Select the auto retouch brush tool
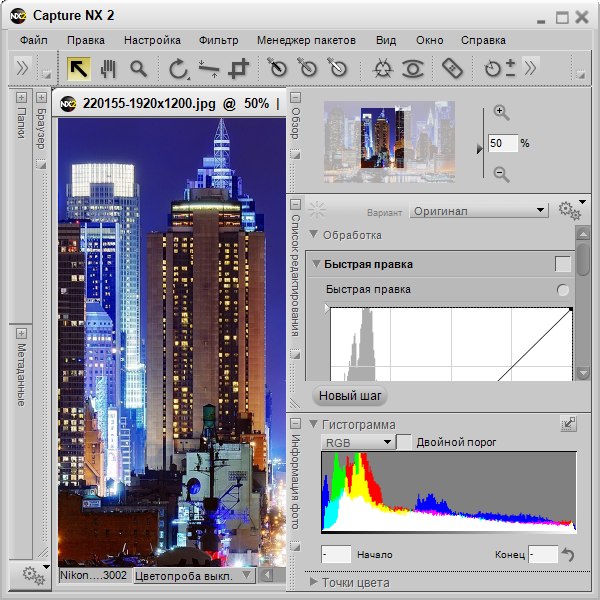Viewport: 600px width, 600px height. [452, 68]
